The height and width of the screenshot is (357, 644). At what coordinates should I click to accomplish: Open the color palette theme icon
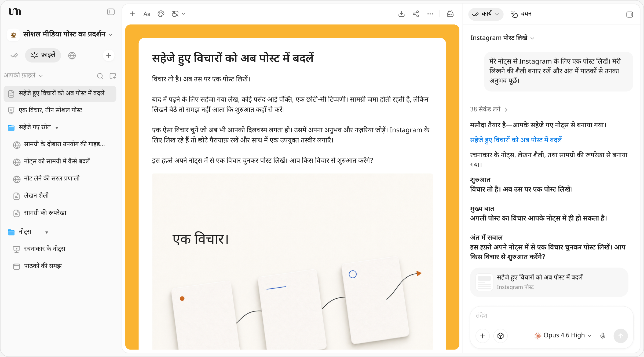point(161,14)
